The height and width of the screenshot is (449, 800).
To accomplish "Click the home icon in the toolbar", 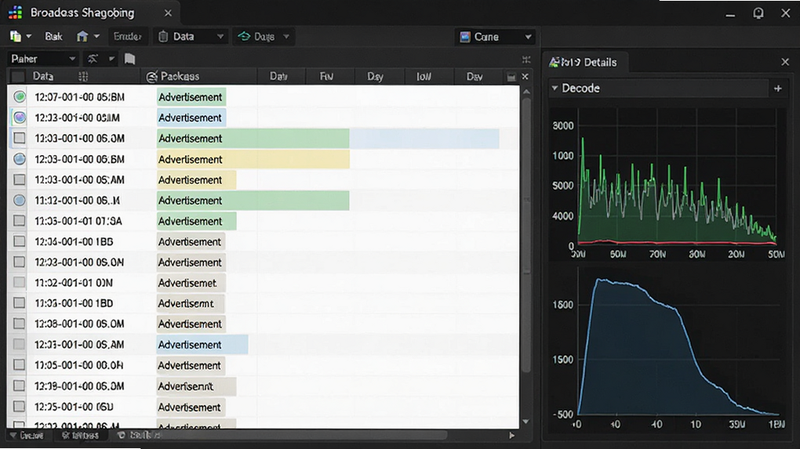I will click(x=82, y=36).
